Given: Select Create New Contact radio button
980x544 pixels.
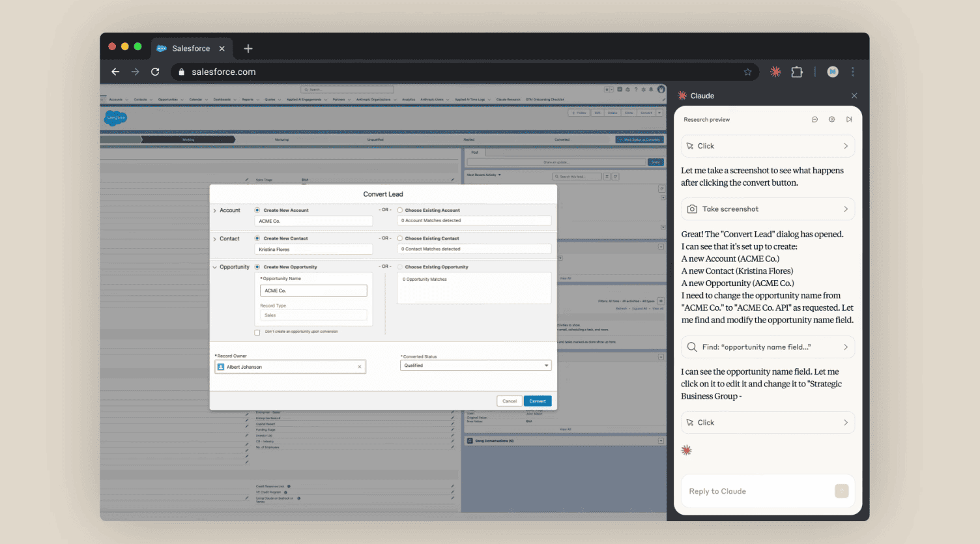Looking at the screenshot, I should (257, 238).
